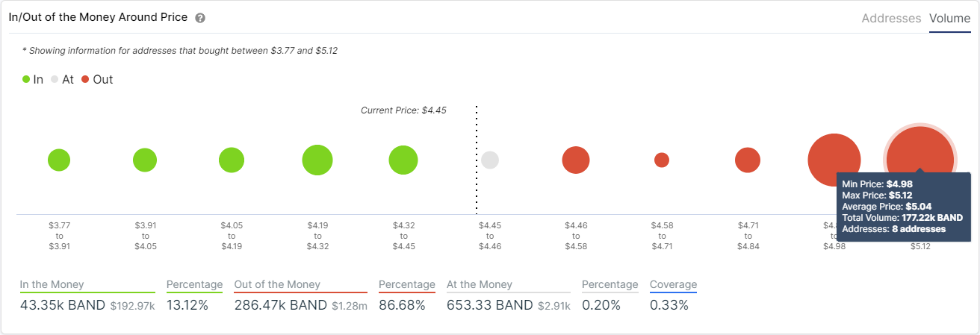Viewport: 980px width, 335px height.
Task: Click the gray bubble at $4.45 to $4.46
Action: (x=490, y=160)
